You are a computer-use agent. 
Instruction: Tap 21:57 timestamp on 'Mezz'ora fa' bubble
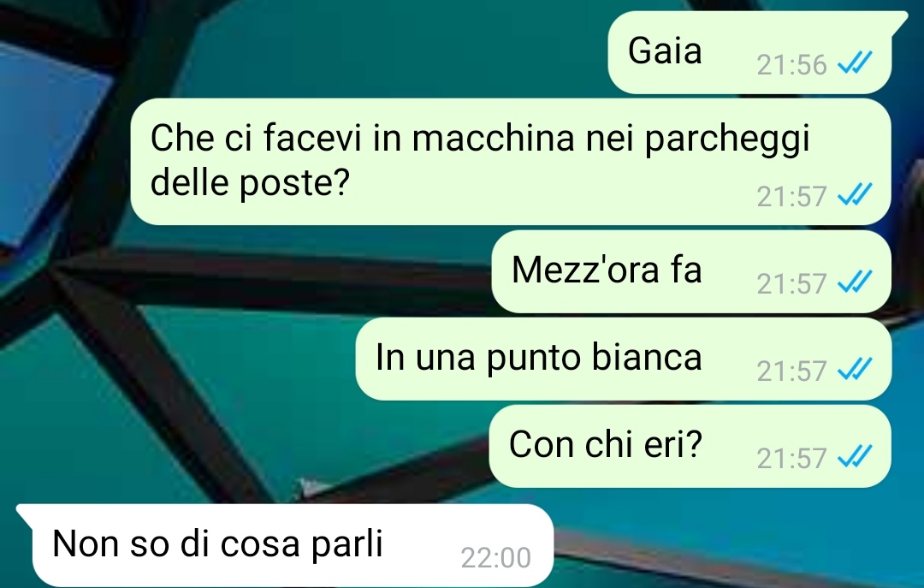pos(791,284)
